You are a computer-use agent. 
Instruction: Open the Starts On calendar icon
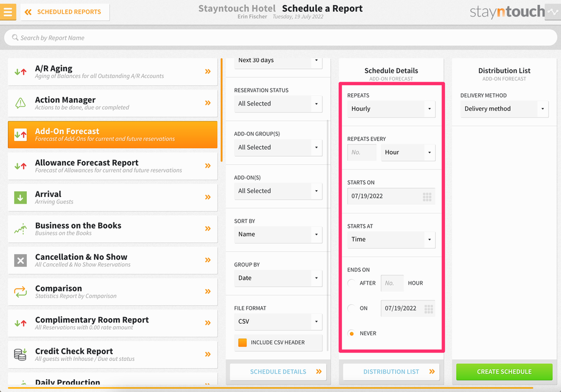pos(427,197)
